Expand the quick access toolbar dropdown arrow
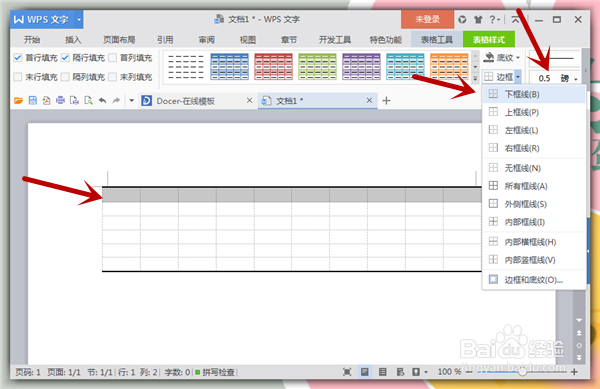 131,101
